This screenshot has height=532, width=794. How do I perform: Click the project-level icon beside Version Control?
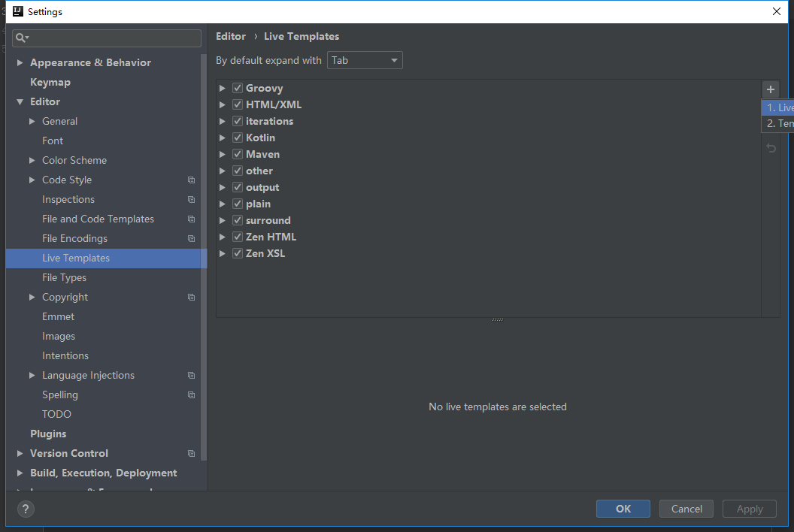click(191, 454)
